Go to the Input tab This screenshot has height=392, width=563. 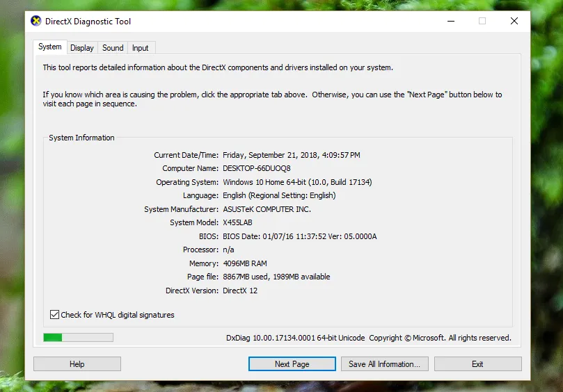pyautogui.click(x=141, y=48)
